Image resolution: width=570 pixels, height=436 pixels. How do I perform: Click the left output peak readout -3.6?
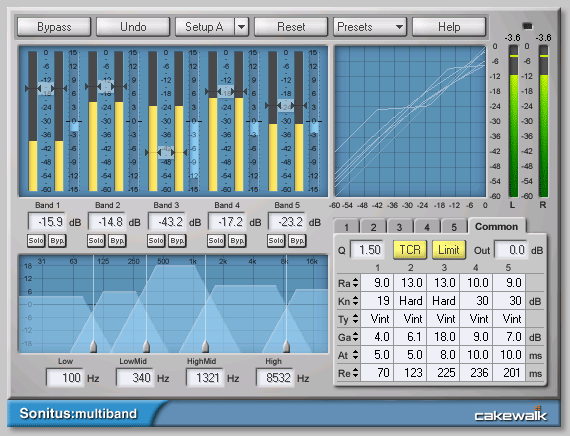coord(513,38)
